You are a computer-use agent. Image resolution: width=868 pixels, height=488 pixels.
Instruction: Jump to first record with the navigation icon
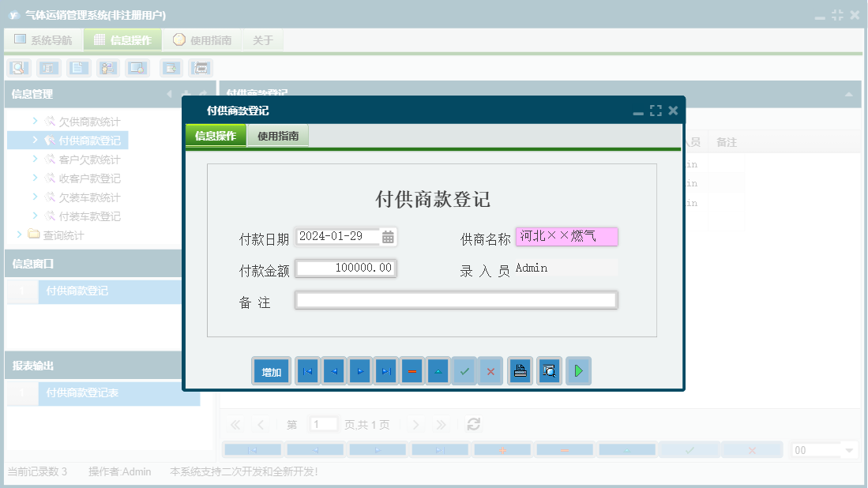point(306,370)
